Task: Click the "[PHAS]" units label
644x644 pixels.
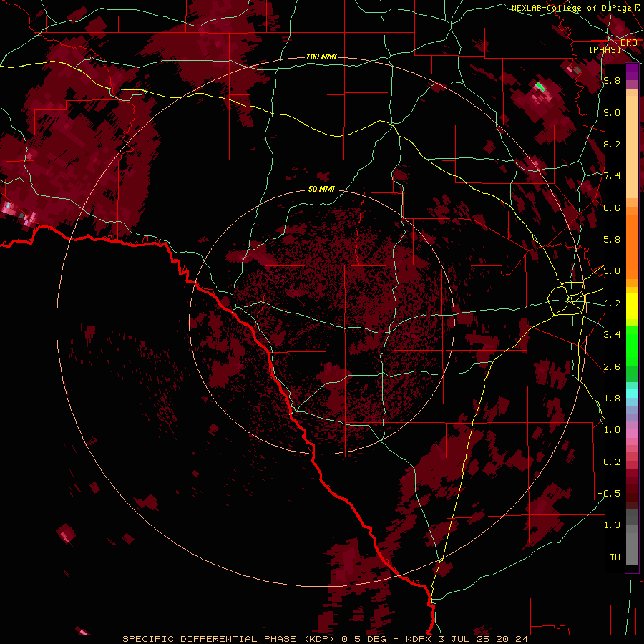Action: coord(605,49)
